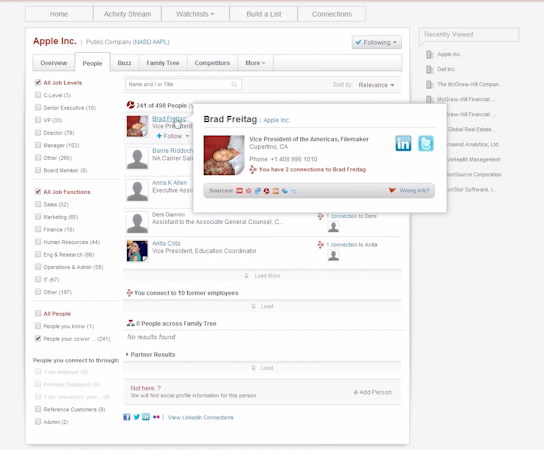Click the building icon beside The McGraw-Hill Compan...
Viewport: 544px width, 450px height.
point(430,84)
